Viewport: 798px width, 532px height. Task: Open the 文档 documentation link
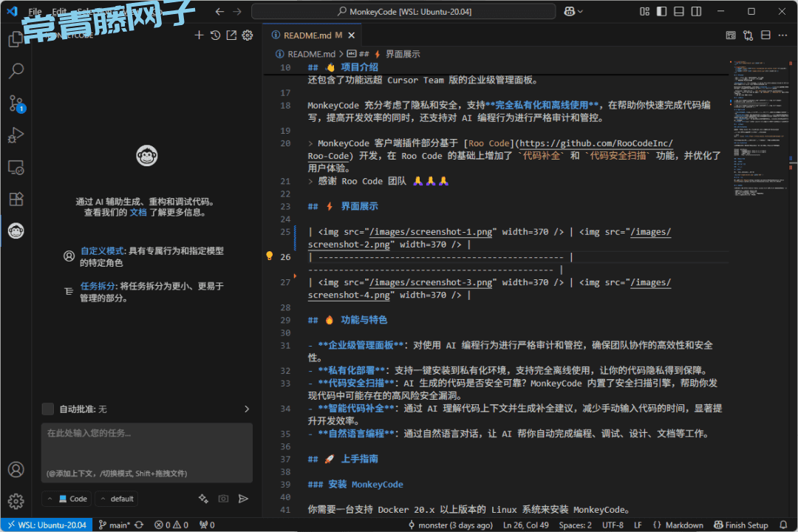click(138, 212)
